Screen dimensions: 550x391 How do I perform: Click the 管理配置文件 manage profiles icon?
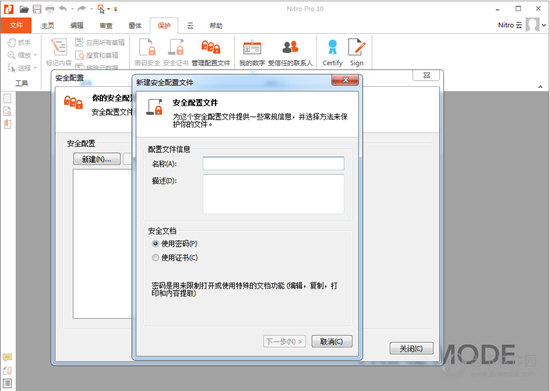pos(211,47)
